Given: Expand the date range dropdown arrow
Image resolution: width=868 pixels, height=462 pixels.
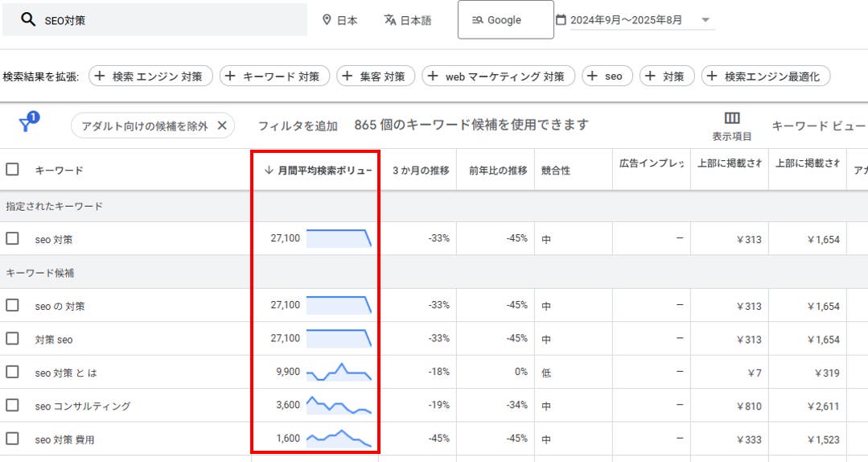Looking at the screenshot, I should (x=706, y=20).
